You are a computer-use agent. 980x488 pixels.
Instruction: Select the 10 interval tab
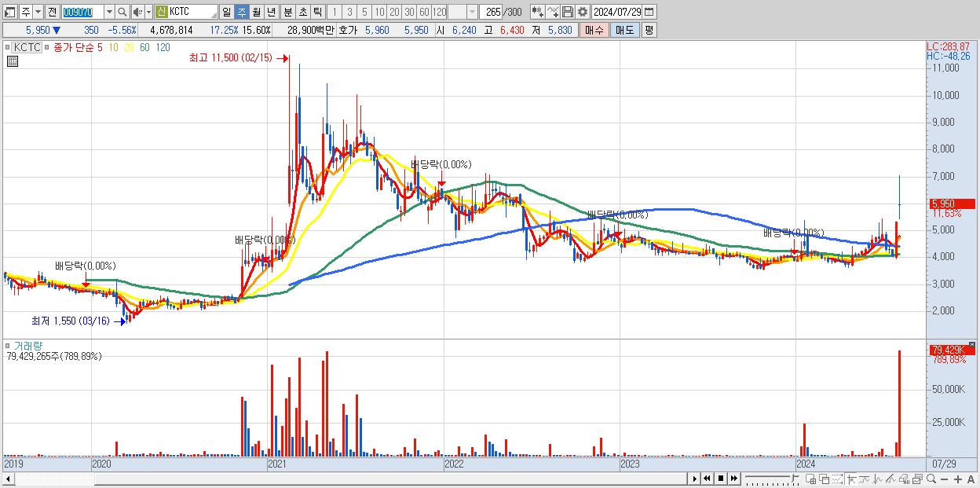click(x=378, y=12)
